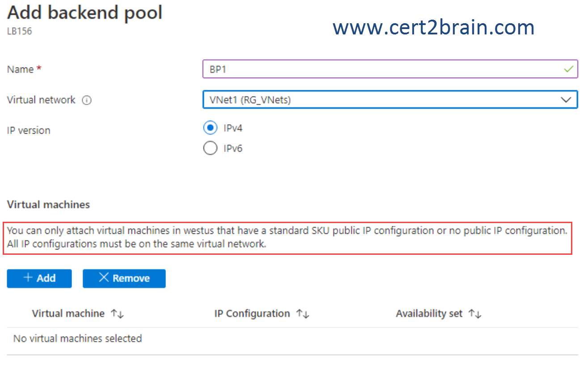Image resolution: width=588 pixels, height=367 pixels.
Task: Select the IPv6 radio button
Action: [210, 148]
